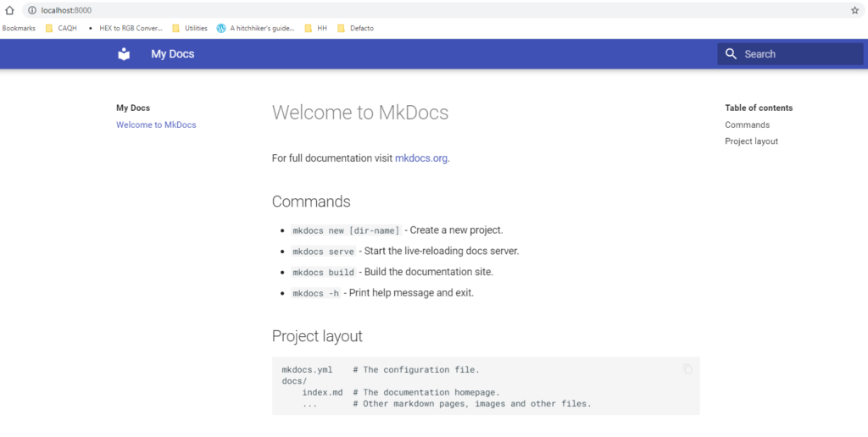This screenshot has width=868, height=437.
Task: Click the MkDocs book logo icon
Action: (124, 53)
